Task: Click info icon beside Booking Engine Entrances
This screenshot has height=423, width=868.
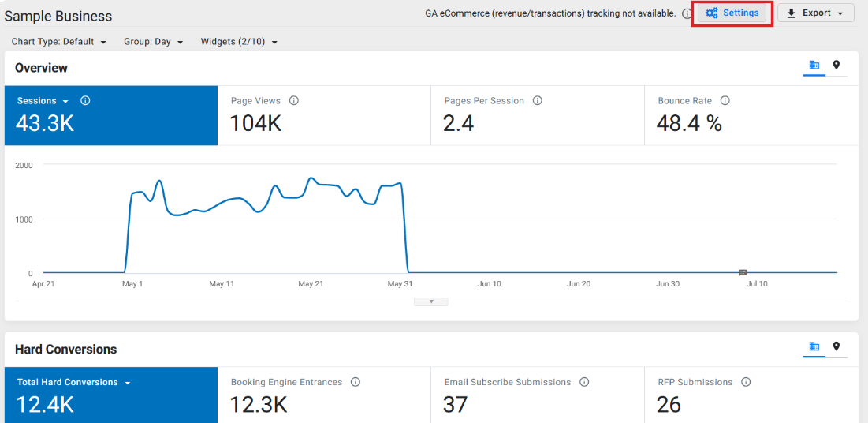Action: (356, 382)
